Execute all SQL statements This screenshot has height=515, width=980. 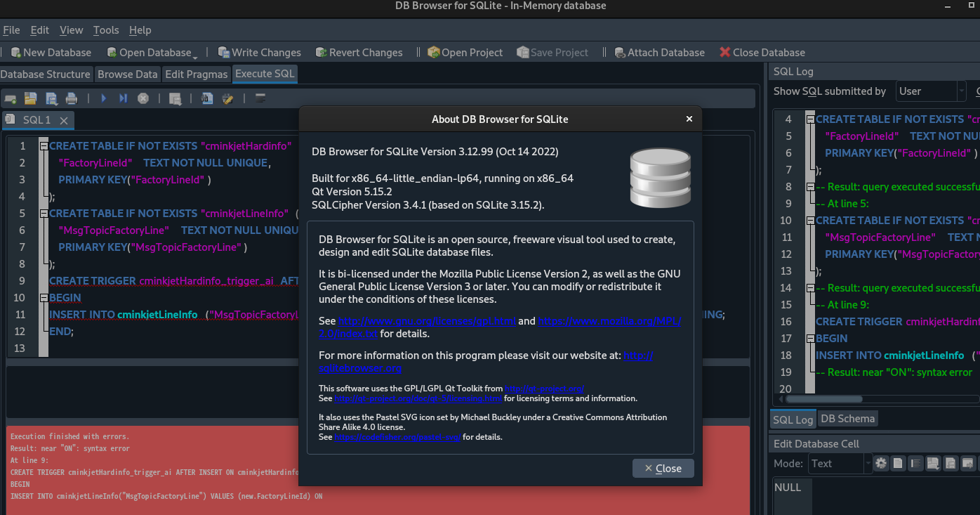pyautogui.click(x=103, y=98)
